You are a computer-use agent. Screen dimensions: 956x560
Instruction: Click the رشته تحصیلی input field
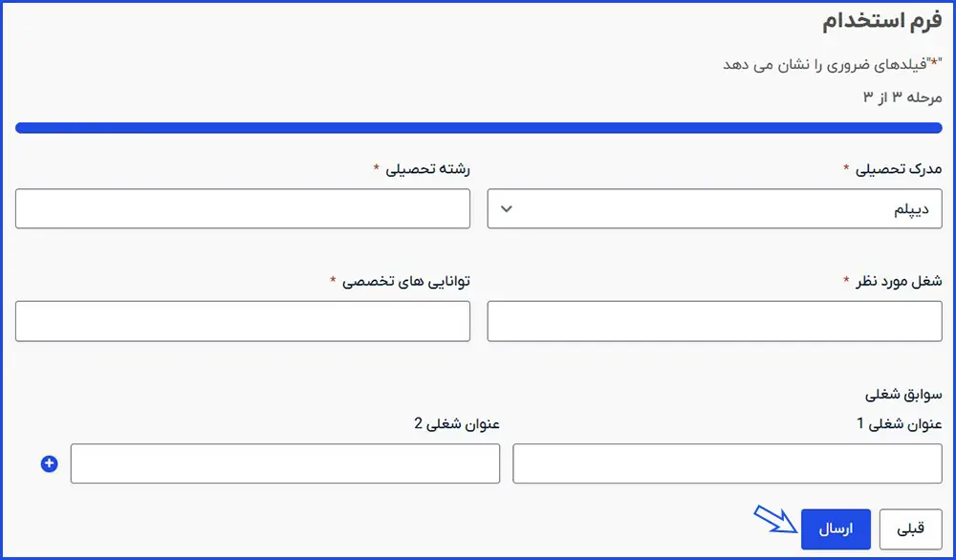click(x=243, y=208)
